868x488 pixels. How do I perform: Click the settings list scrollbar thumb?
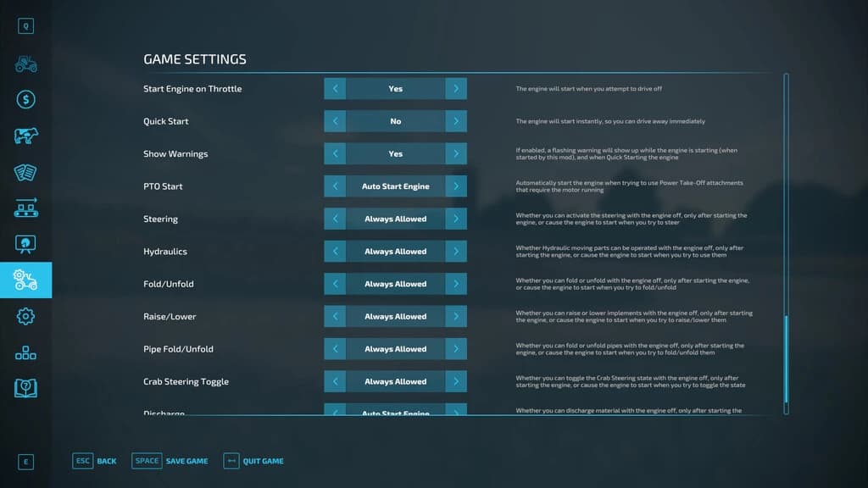(786, 359)
